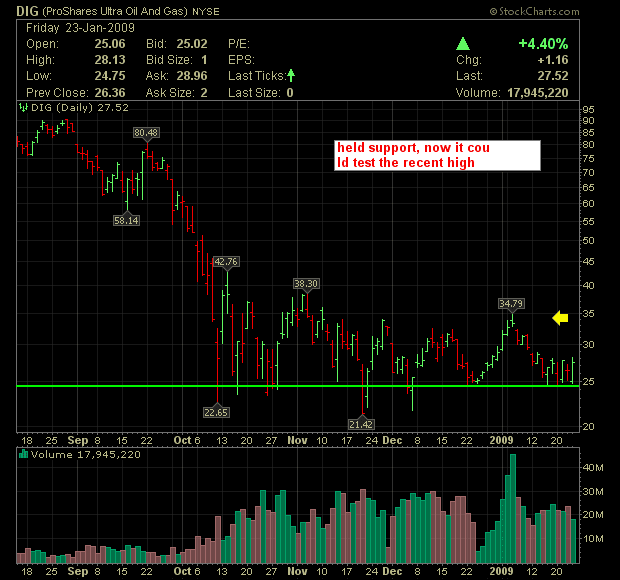Click the StockCharts.com copyright link
Viewport: 620px width, 580px height.
coord(535,11)
